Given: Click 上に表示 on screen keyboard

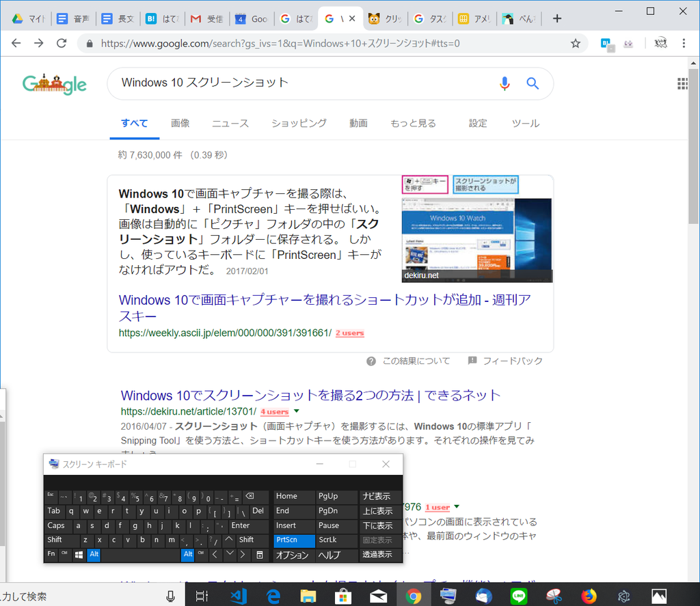Looking at the screenshot, I should click(380, 511).
